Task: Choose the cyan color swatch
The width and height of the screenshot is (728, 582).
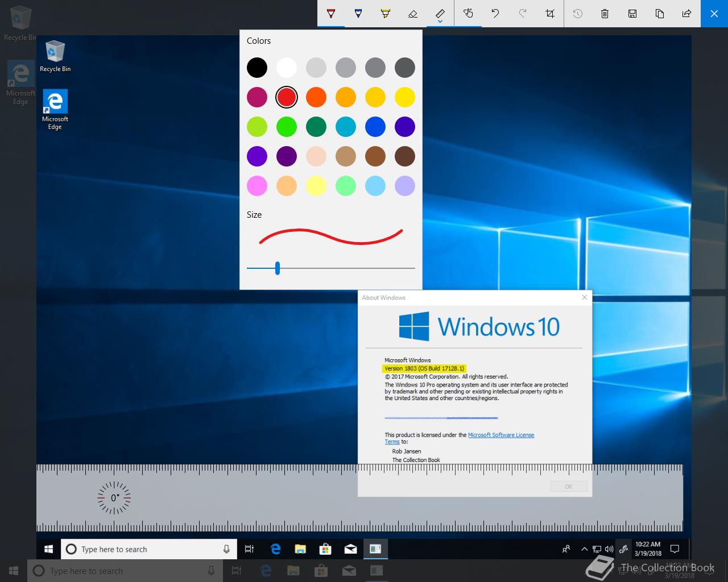Action: click(x=346, y=127)
